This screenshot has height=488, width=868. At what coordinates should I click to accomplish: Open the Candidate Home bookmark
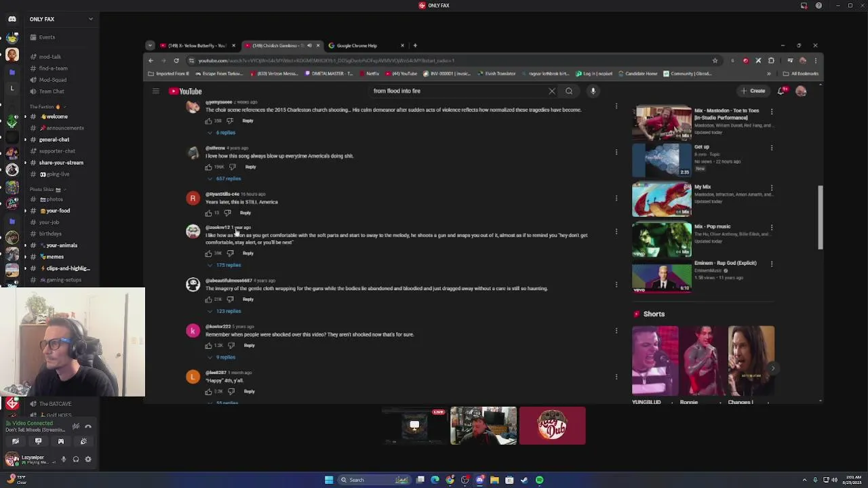(637, 73)
